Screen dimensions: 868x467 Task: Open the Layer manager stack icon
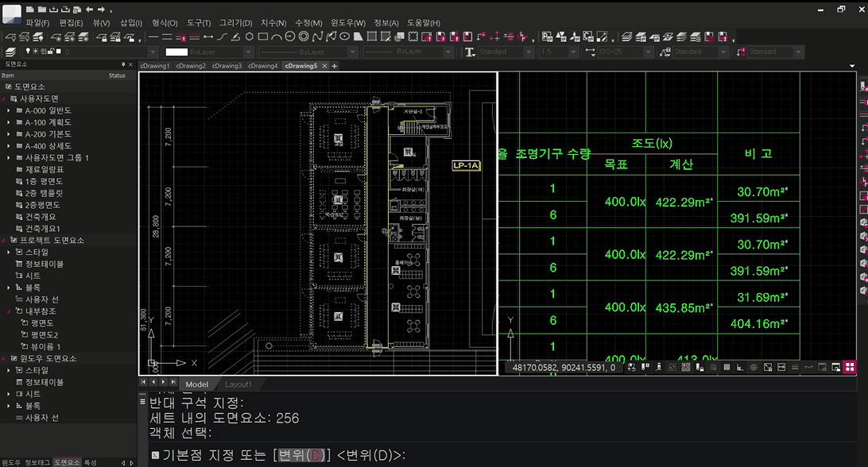10,52
